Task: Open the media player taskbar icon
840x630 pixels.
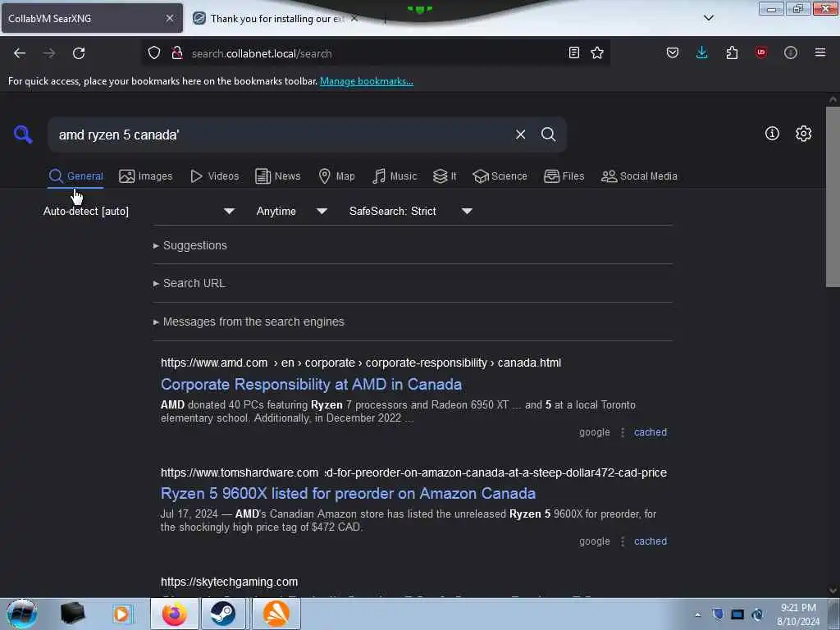Action: [121, 614]
